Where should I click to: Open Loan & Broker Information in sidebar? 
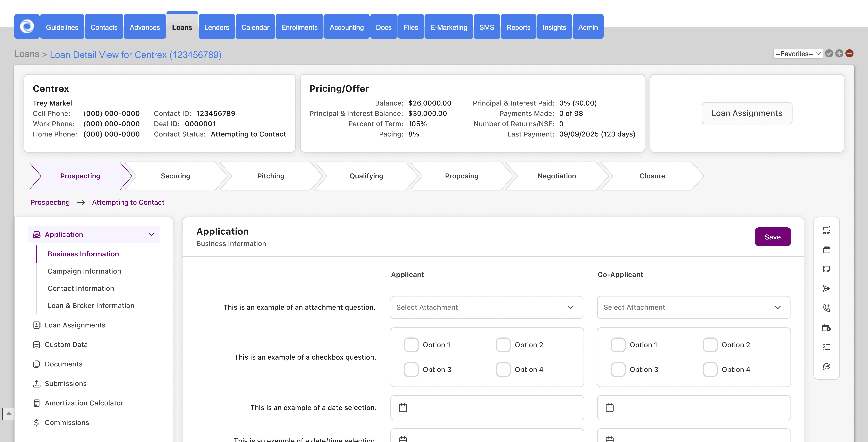(x=91, y=305)
